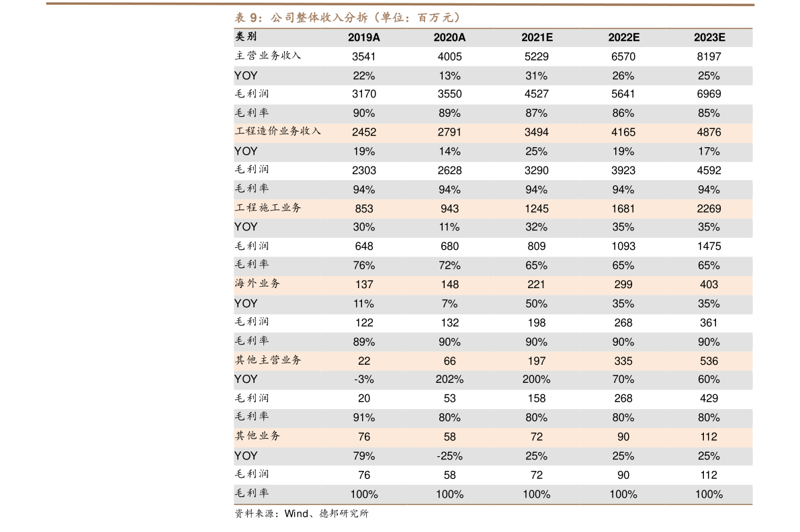Select the 8197 revenue value cell

click(709, 56)
